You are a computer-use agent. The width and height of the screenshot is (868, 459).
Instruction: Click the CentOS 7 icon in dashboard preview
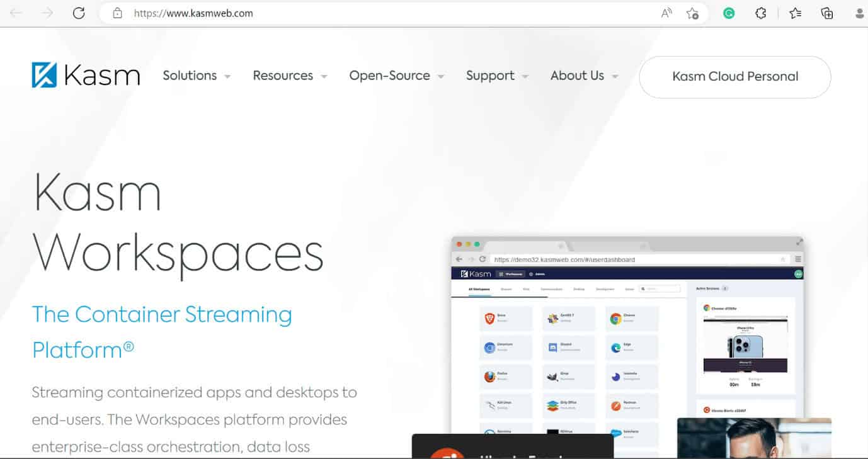[552, 319]
